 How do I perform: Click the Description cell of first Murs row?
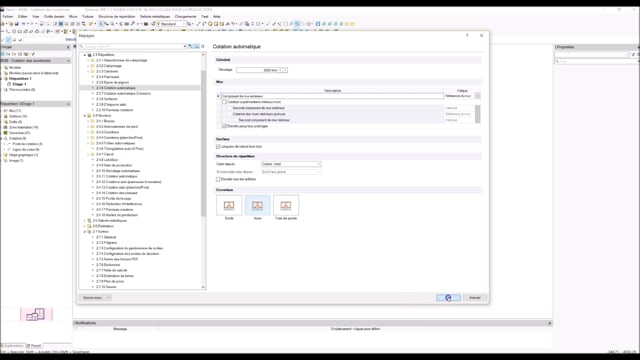(x=332, y=96)
